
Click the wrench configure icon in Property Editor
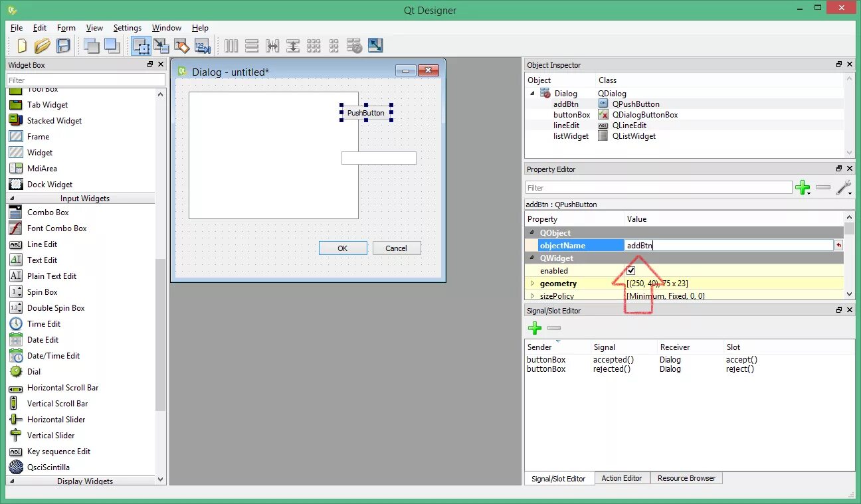pos(844,188)
